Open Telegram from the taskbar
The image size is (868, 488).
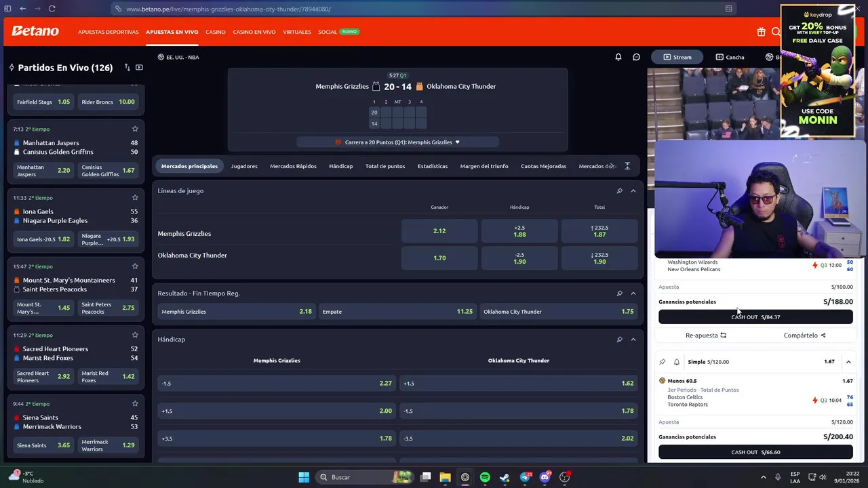click(525, 477)
